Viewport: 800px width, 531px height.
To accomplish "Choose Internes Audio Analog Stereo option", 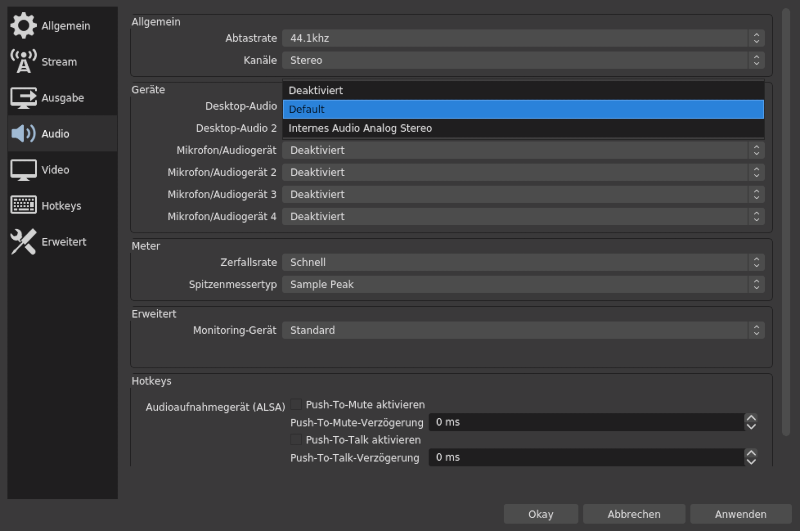I will [523, 129].
